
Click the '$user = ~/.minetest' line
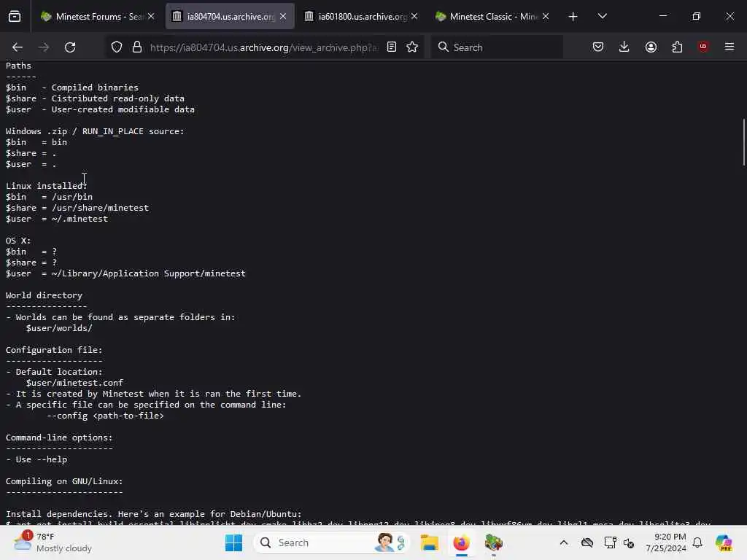coord(57,219)
